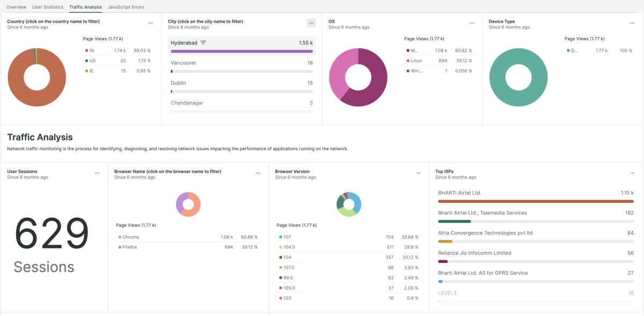Select version 107 legend color dot
The width and height of the screenshot is (644, 316).
click(280, 237)
